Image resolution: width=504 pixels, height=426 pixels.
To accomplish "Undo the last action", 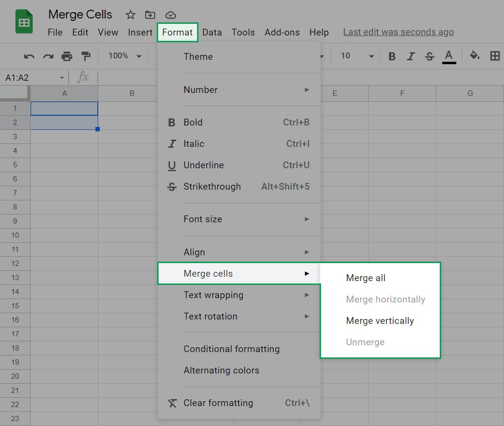I will tap(29, 56).
